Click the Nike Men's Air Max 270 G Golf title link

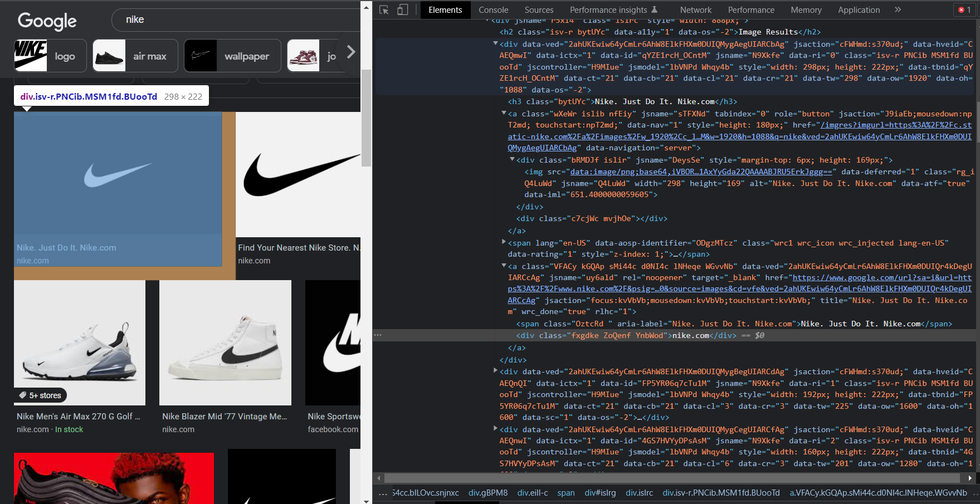[79, 417]
